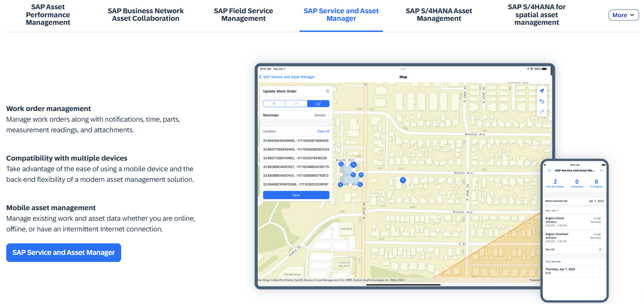
Task: Click the blue SAP Service and Asset Manager button
Action: 64,253
